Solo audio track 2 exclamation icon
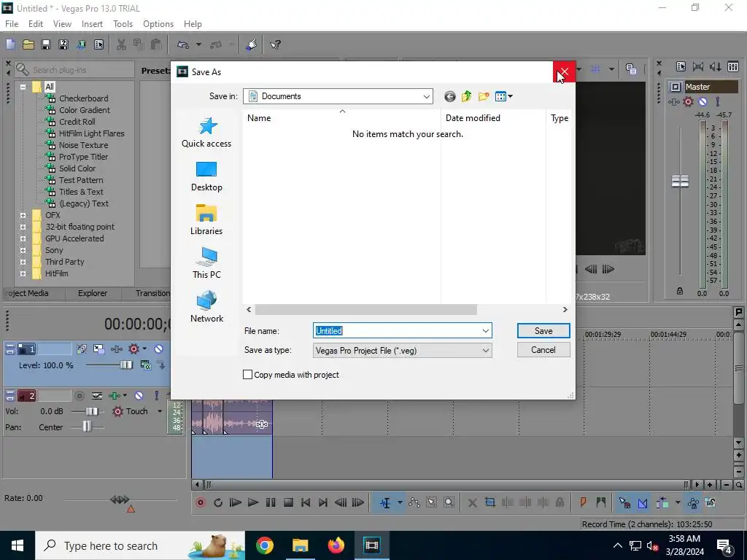 pos(156,396)
